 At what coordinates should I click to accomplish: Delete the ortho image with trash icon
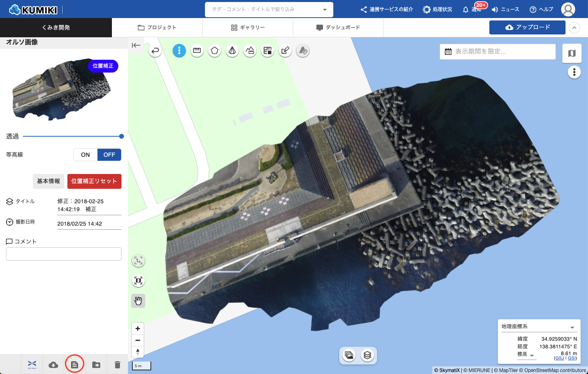pos(118,365)
